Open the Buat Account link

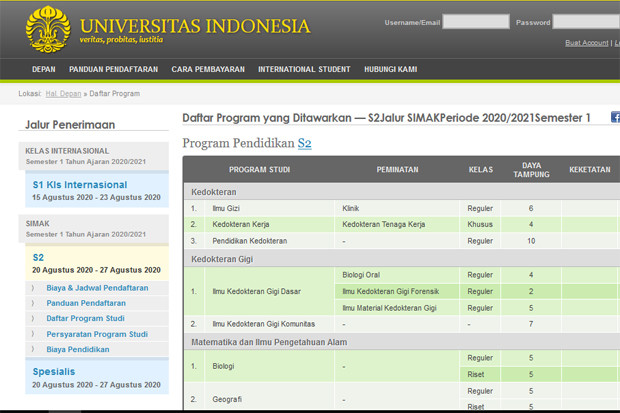[x=586, y=43]
